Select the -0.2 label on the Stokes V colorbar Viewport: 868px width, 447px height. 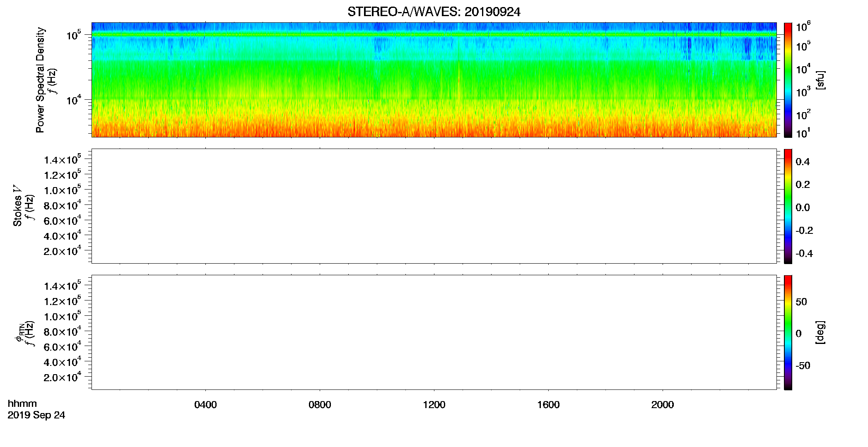coord(804,231)
